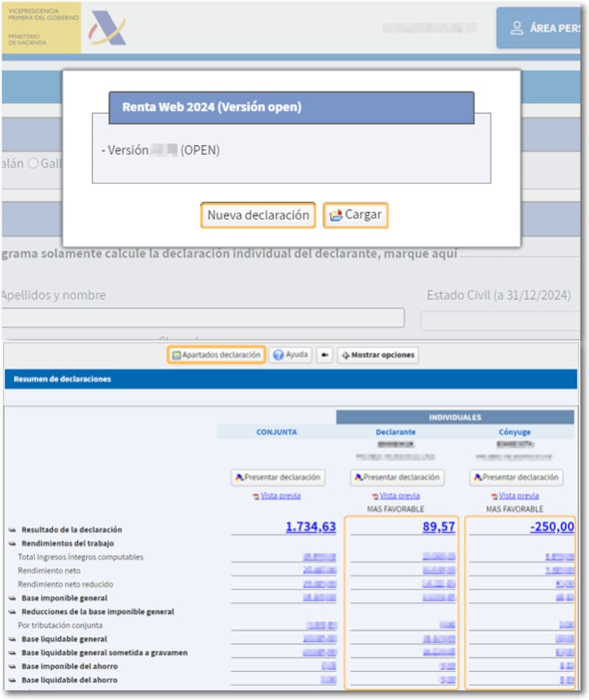Expand Reducciones de la base imponible general
The width and height of the screenshot is (589, 700).
[x=12, y=612]
